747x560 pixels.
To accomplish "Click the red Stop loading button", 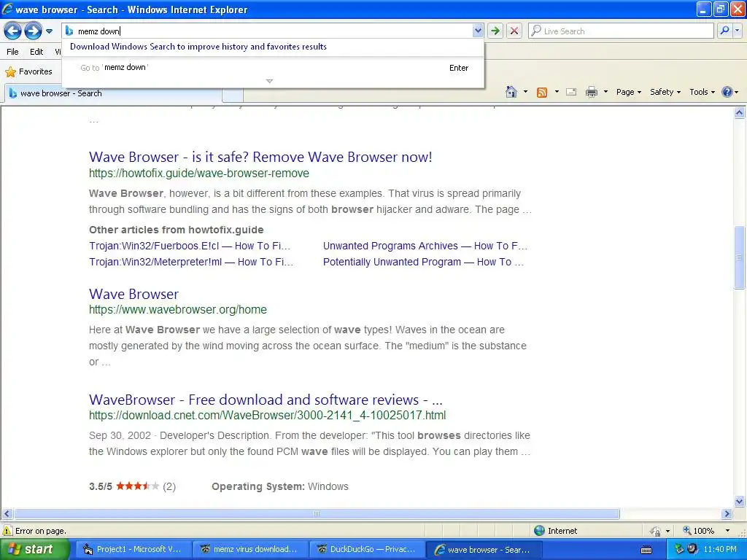I will [x=514, y=31].
